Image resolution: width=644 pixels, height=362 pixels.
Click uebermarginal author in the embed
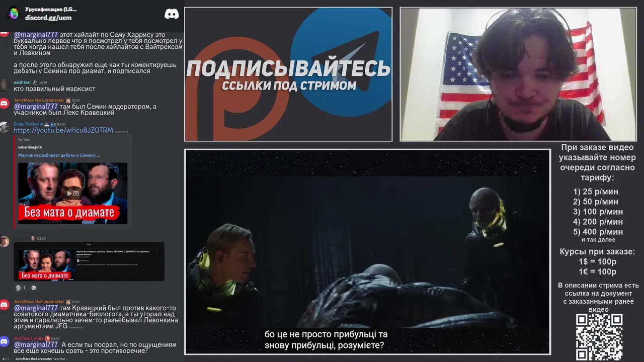tap(30, 147)
